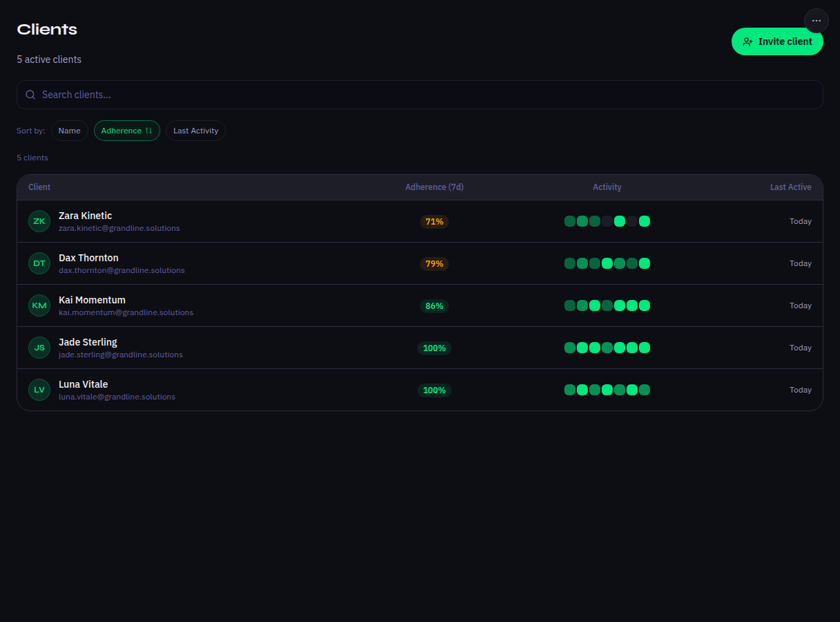Open Jade Sterling client name

pyautogui.click(x=88, y=342)
